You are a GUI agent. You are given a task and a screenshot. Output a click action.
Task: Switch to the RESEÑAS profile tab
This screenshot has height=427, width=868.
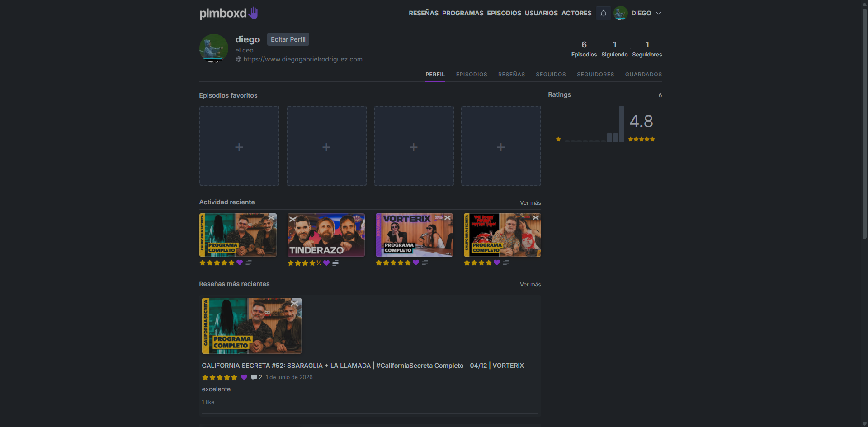coord(511,75)
